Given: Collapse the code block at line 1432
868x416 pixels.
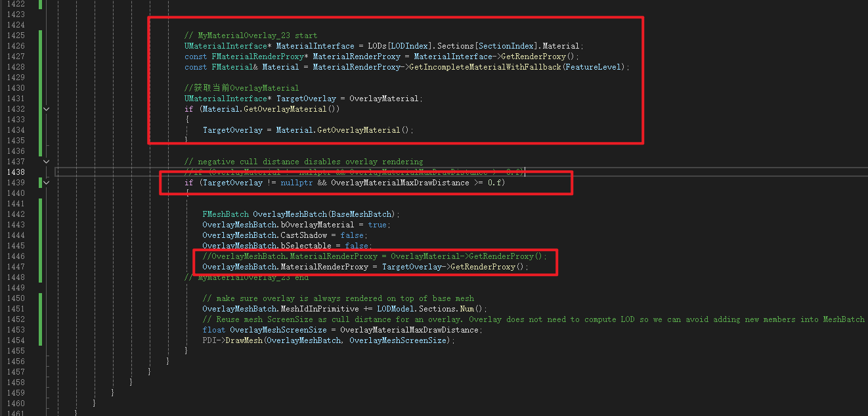Looking at the screenshot, I should (46, 109).
